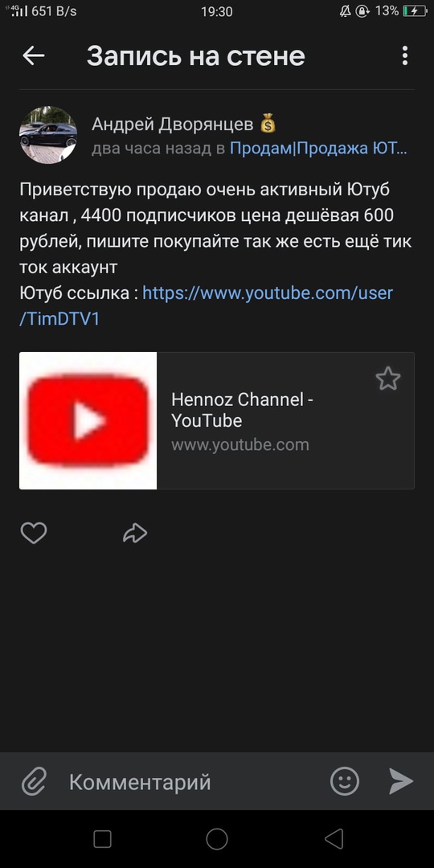The height and width of the screenshot is (868, 434).
Task: Open the red YouTube logo thumbnail
Action: (88, 420)
